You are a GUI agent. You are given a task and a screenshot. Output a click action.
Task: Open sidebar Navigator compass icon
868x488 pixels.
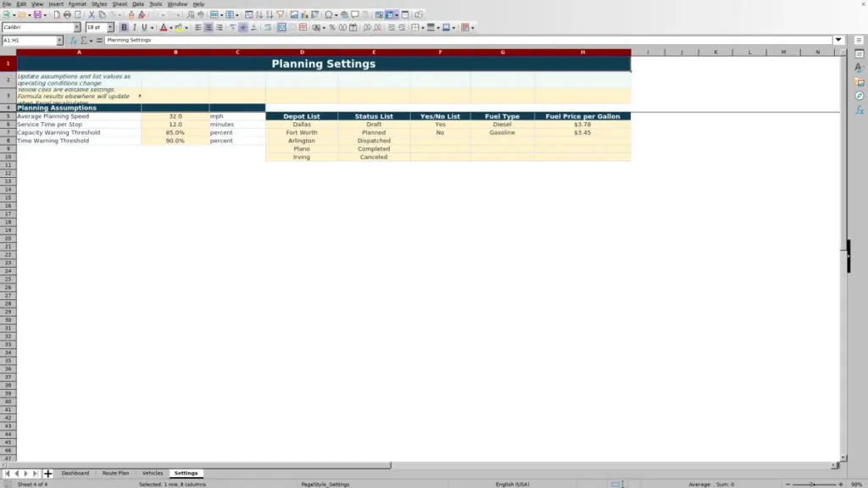coord(860,96)
